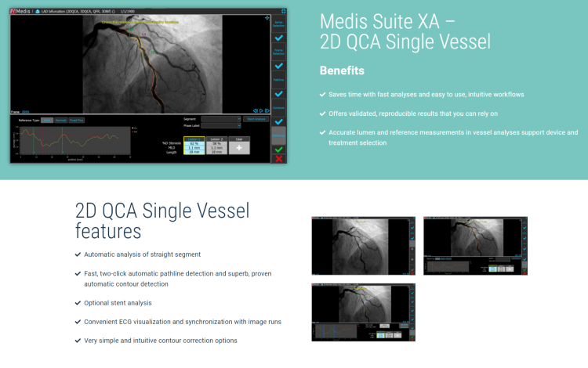588x368 pixels.
Task: Step to the next frame in the viewport
Action: [267, 111]
